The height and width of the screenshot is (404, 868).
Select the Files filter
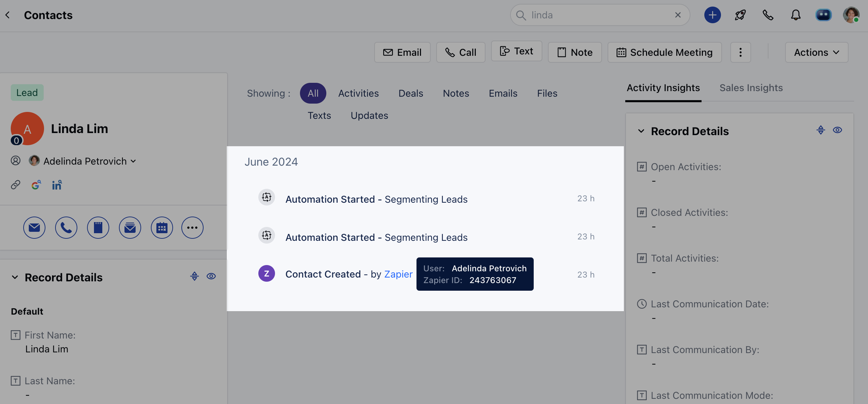tap(547, 93)
